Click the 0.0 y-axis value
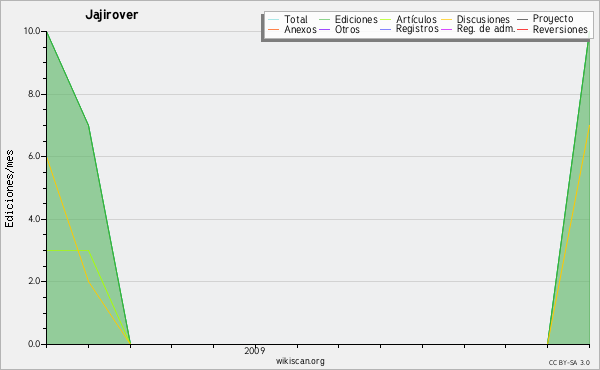This screenshot has height=370, width=600. (34, 344)
